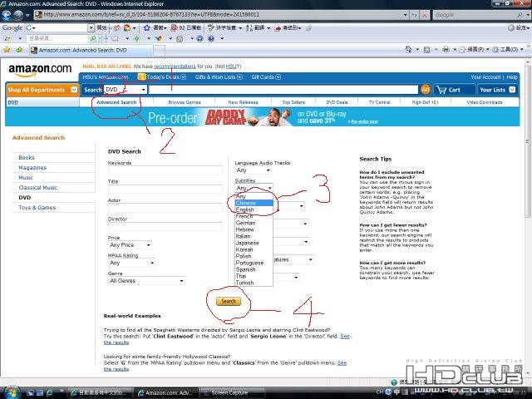Click the browser Forward arrow button
This screenshot has width=532, height=399.
[x=18, y=15]
